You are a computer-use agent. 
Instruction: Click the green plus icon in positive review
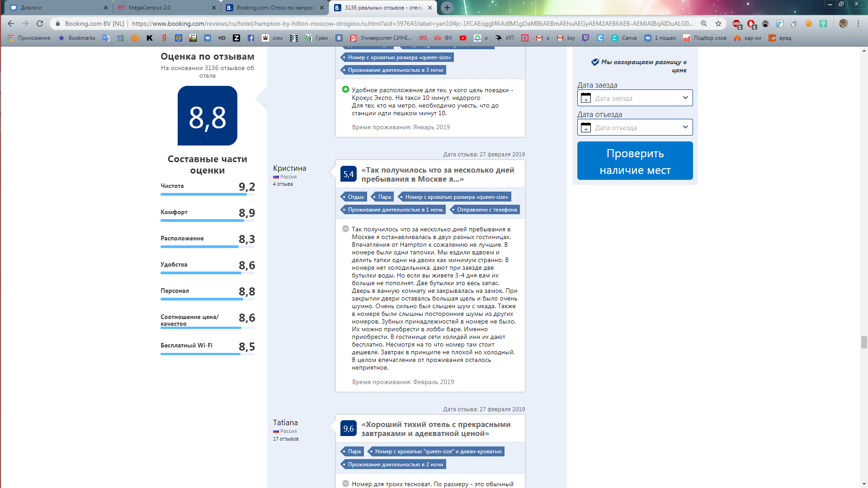tap(346, 89)
